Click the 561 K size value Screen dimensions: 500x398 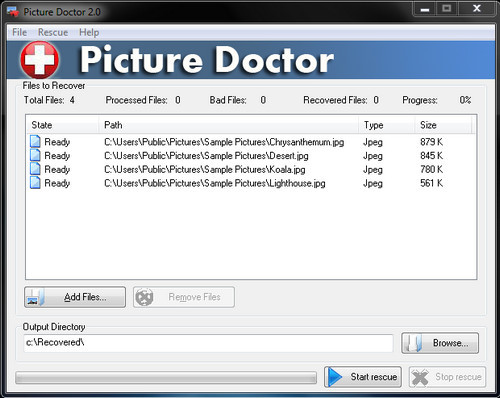click(x=431, y=183)
